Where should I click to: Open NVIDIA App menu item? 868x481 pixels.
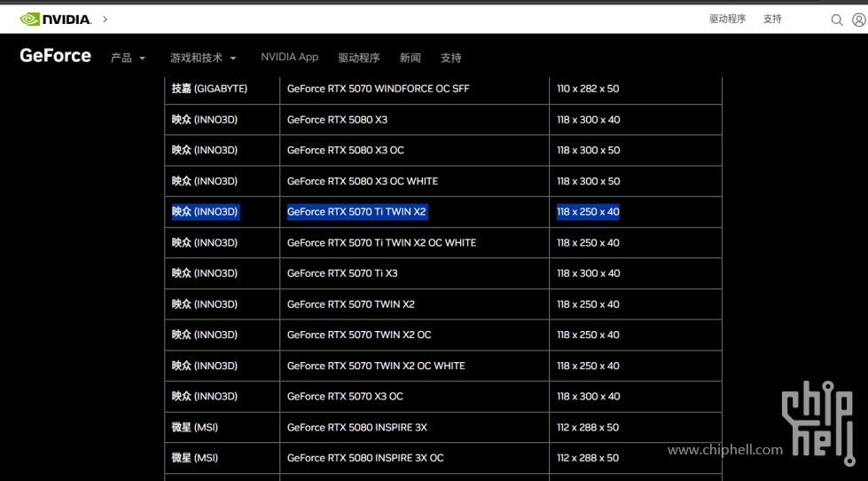[290, 57]
